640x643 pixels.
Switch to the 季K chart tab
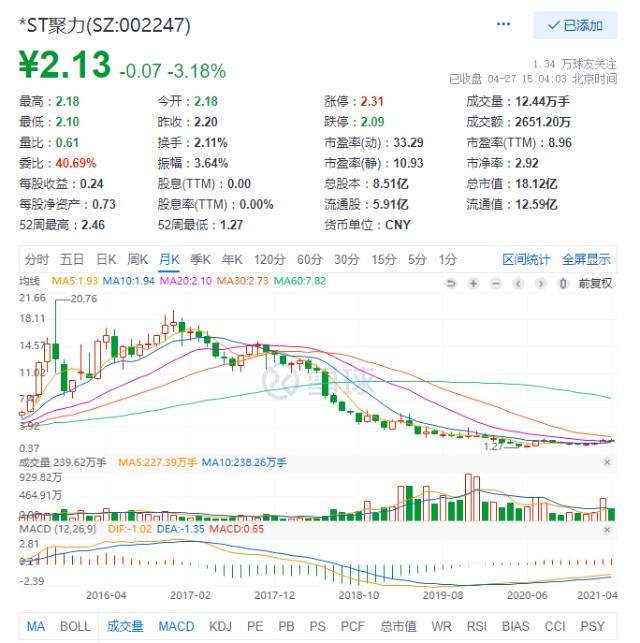pos(200,260)
